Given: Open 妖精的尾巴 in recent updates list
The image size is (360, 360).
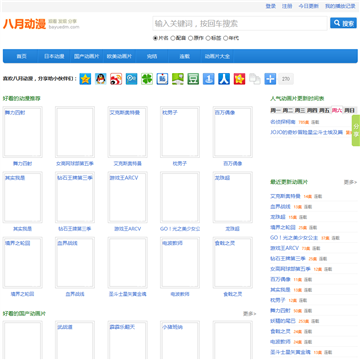Looking at the screenshot, I should coord(283,321).
